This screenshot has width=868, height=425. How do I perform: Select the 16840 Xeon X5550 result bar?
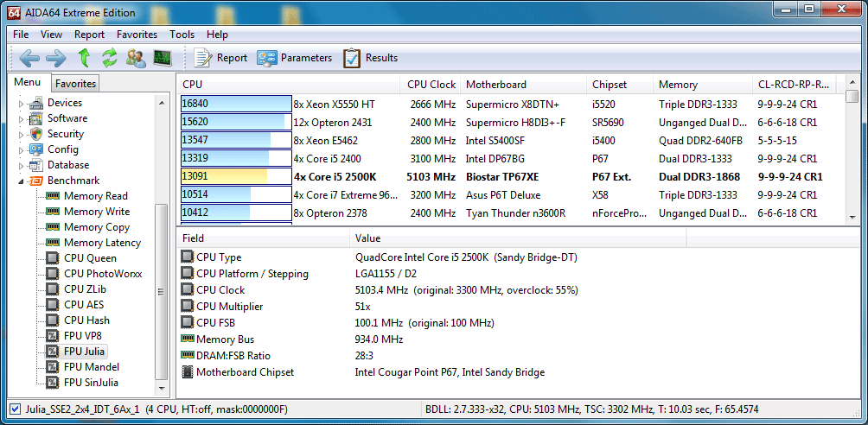click(x=236, y=104)
